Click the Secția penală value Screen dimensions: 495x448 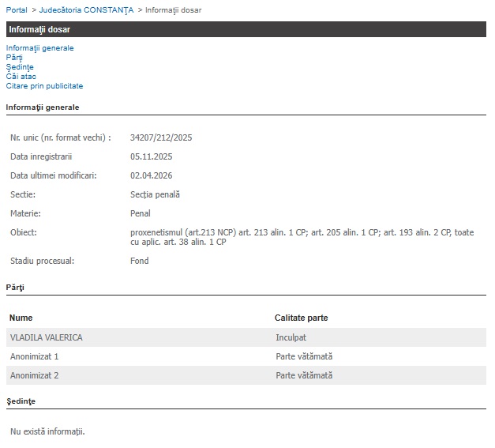tap(155, 194)
